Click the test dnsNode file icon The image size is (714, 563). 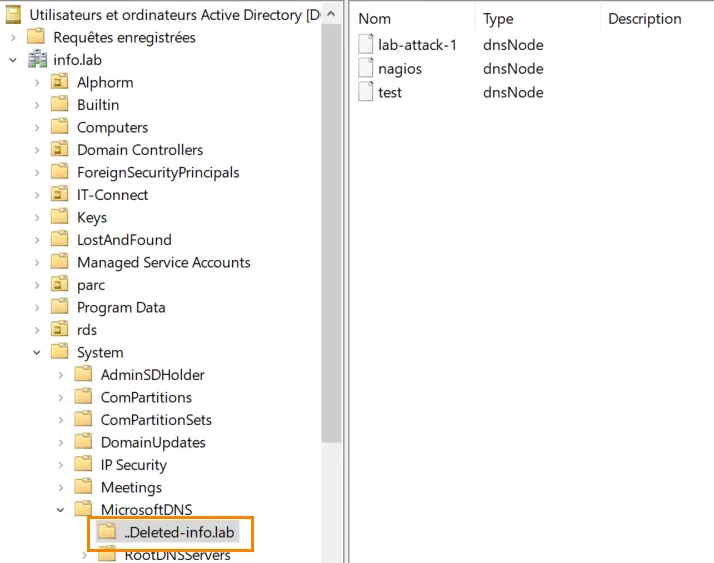366,92
